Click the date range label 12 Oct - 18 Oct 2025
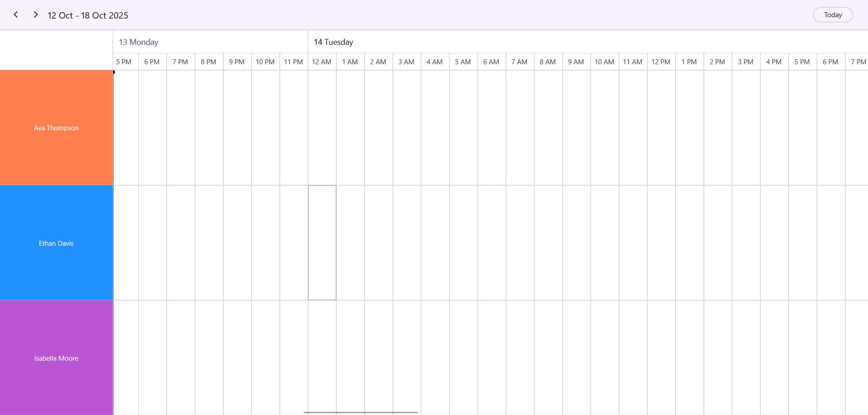This screenshot has height=415, width=868. (88, 15)
